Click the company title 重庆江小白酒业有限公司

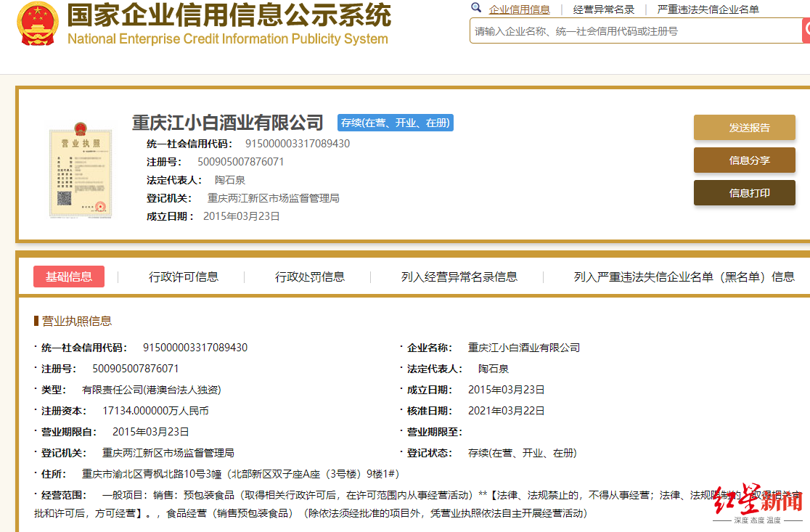tap(228, 123)
